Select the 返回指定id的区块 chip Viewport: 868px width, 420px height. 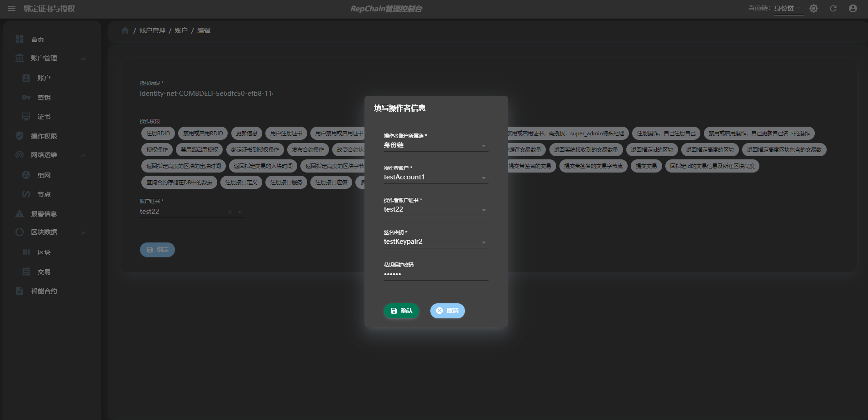pyautogui.click(x=652, y=150)
